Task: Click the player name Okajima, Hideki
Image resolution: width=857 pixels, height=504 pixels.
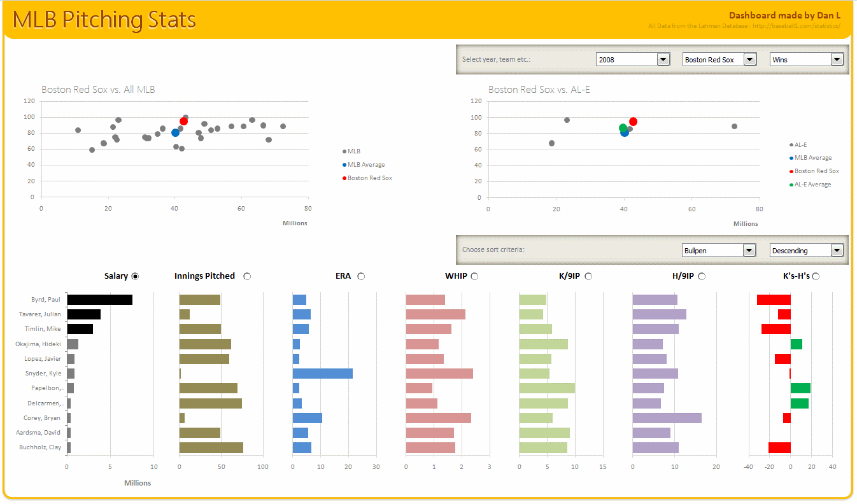Action: click(x=38, y=344)
